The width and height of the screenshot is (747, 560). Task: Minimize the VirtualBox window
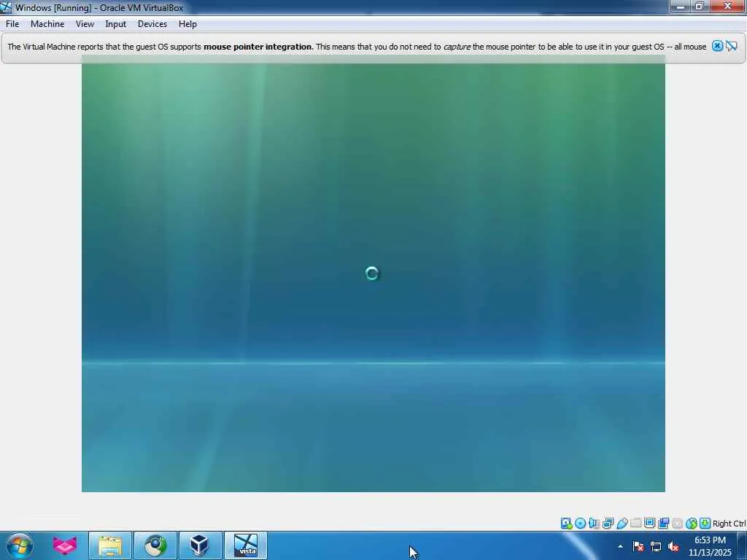pyautogui.click(x=681, y=7)
